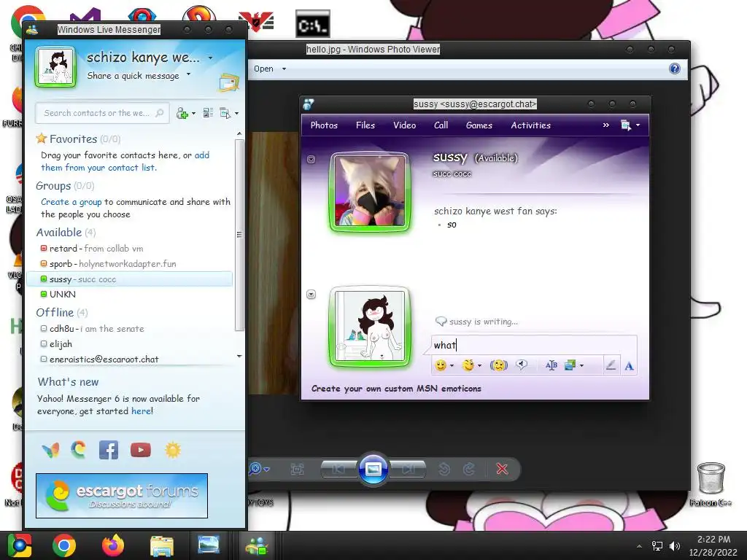This screenshot has height=560, width=747.
Task: Click the escargot forums banner
Action: (x=122, y=496)
